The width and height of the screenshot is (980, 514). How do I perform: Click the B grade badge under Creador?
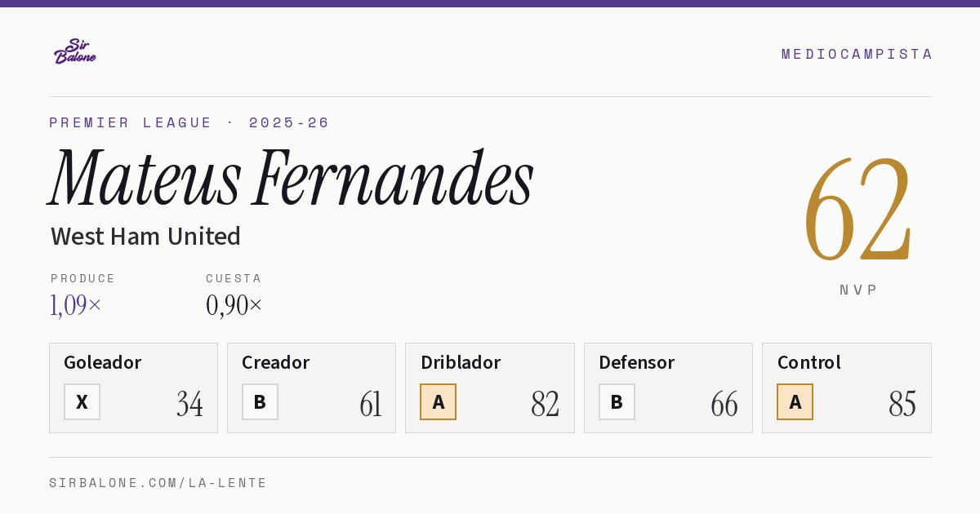(260, 402)
